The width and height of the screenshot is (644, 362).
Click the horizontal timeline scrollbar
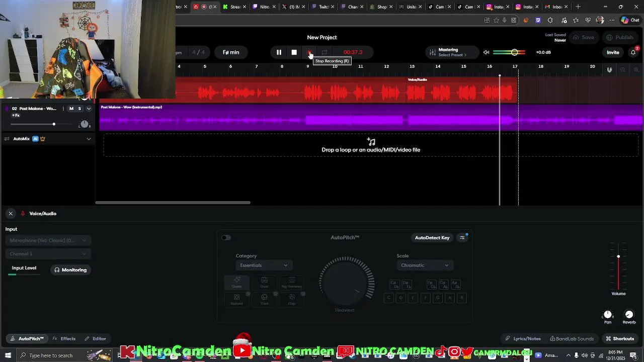point(173,203)
